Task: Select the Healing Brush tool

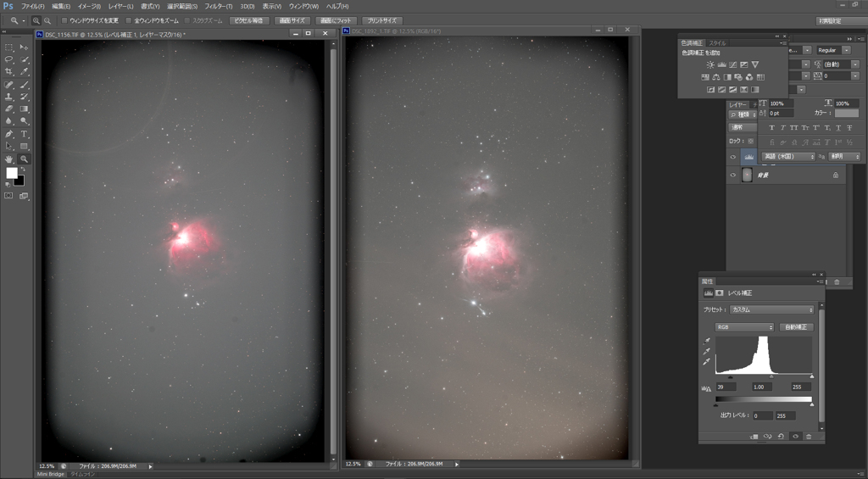Action: (8, 86)
